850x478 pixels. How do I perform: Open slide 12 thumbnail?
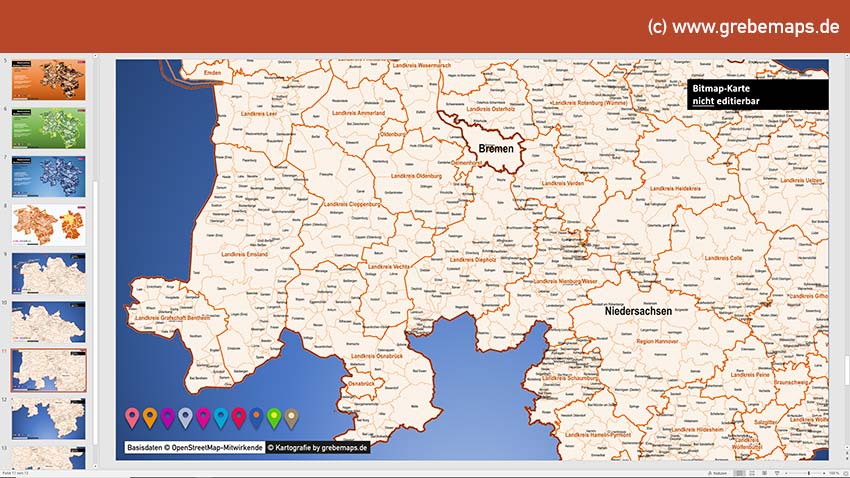click(x=49, y=419)
